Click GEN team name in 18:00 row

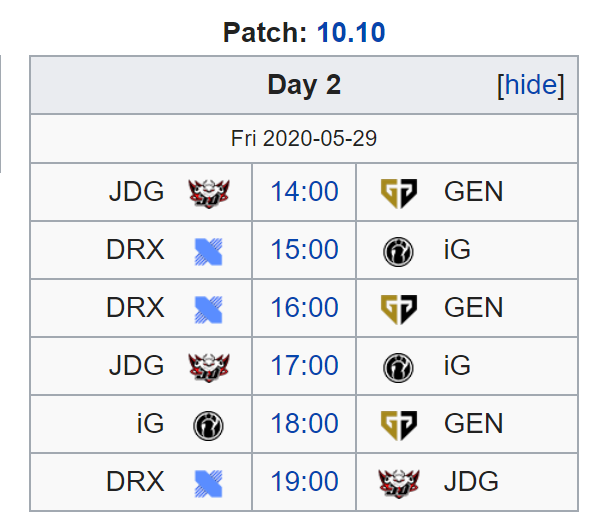tap(473, 423)
